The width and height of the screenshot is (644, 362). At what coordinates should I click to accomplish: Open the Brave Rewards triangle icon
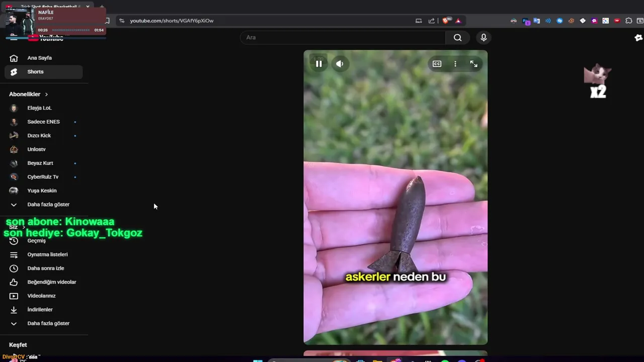coord(458,21)
